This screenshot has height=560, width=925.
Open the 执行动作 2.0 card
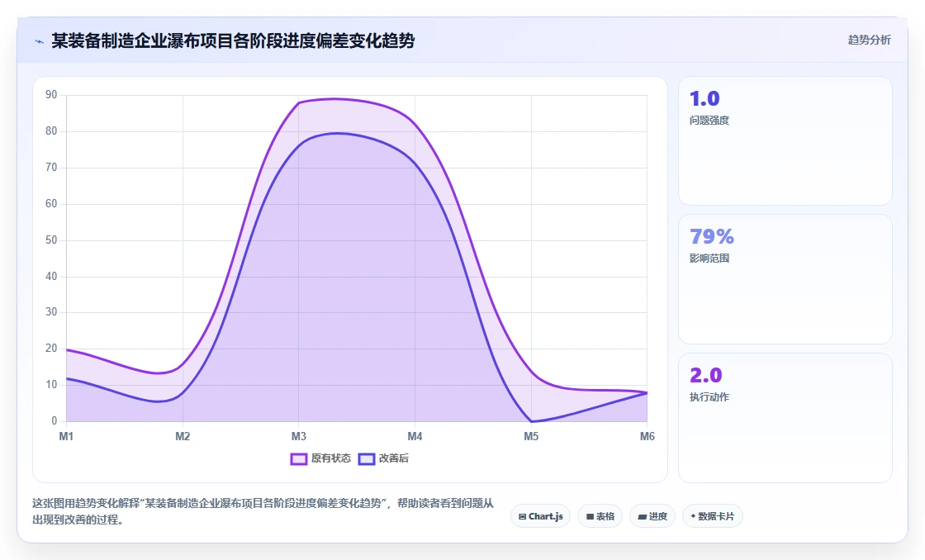pyautogui.click(x=785, y=418)
